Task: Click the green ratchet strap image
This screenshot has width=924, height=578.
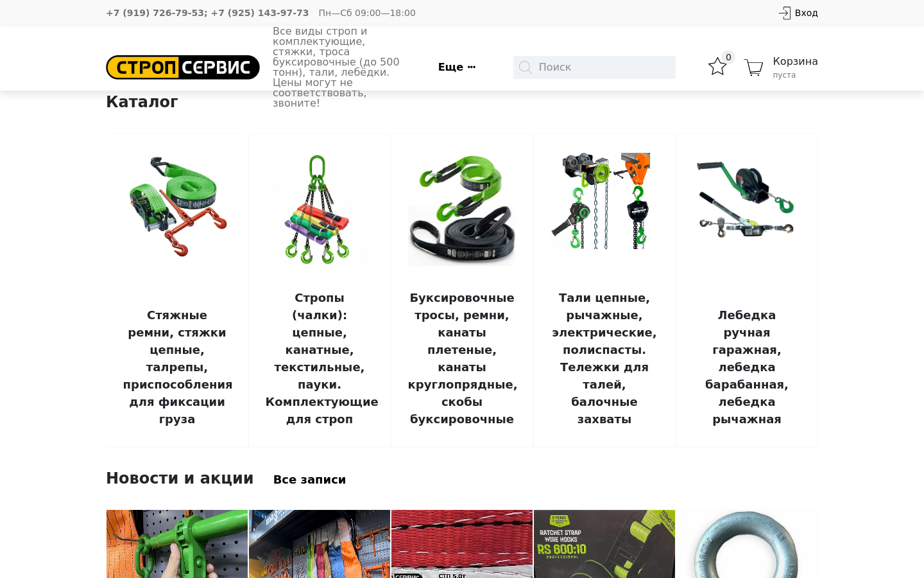Action: coord(177,206)
